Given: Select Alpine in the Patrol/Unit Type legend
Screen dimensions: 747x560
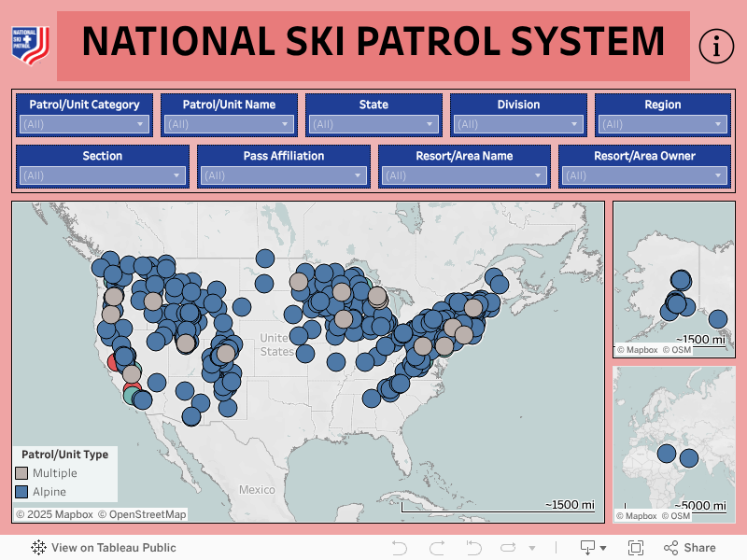Looking at the screenshot, I should coord(49,492).
